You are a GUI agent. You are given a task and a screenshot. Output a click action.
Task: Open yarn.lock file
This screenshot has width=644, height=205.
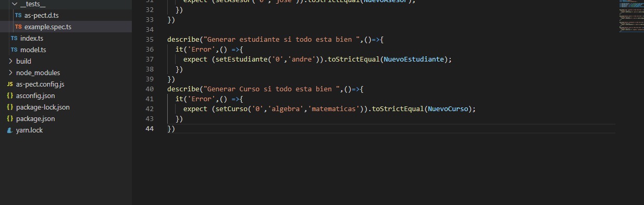coord(30,130)
